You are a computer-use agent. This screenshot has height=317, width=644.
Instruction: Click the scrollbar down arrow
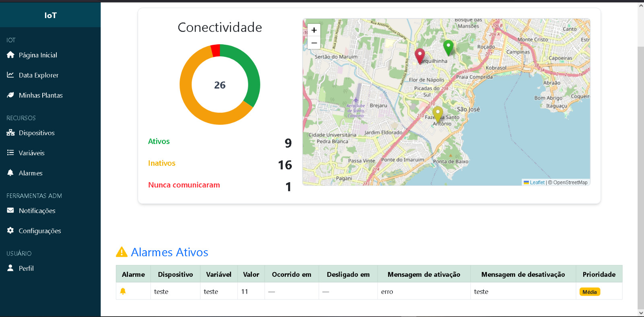(641, 313)
